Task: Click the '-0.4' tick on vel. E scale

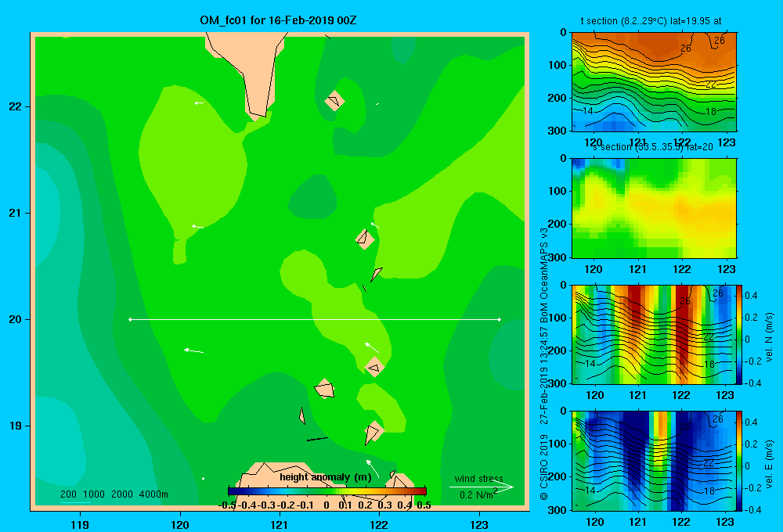Action: [x=752, y=509]
